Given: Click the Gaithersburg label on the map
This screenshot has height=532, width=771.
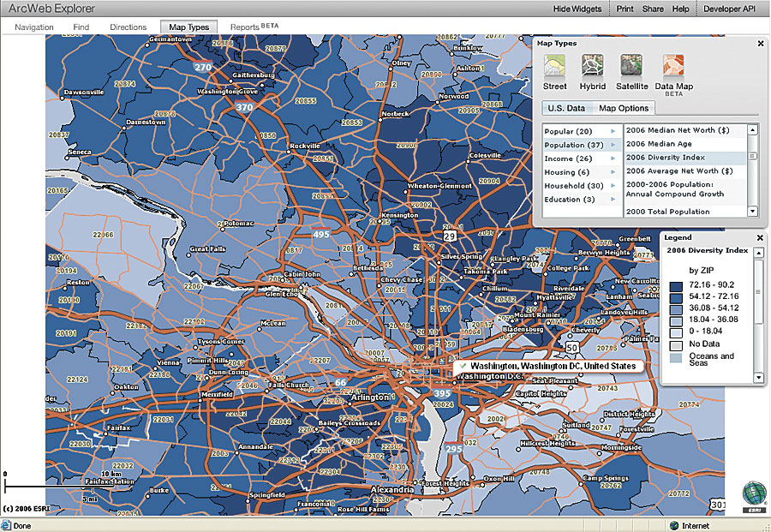Looking at the screenshot, I should (x=254, y=75).
